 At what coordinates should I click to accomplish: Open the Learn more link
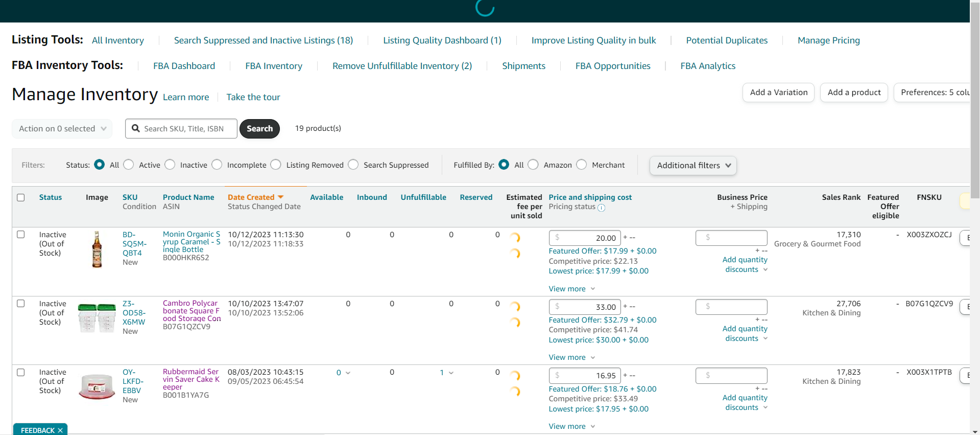tap(186, 97)
